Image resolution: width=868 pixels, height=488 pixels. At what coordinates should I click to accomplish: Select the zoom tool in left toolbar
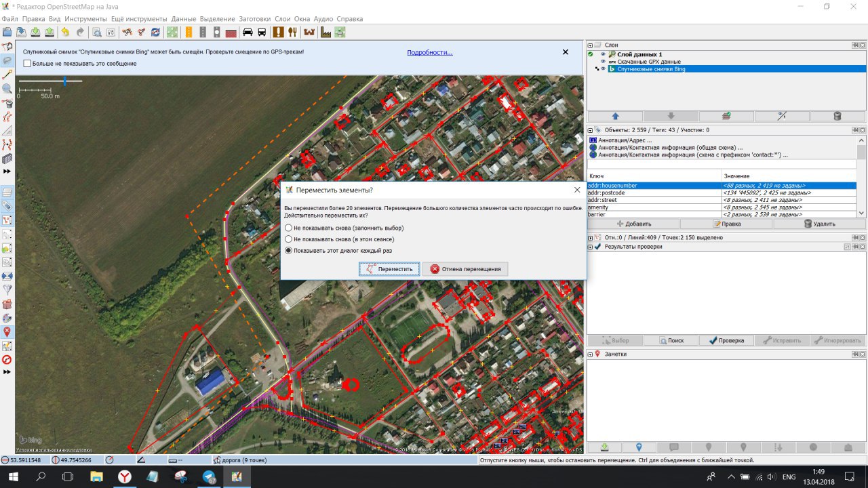pyautogui.click(x=7, y=89)
